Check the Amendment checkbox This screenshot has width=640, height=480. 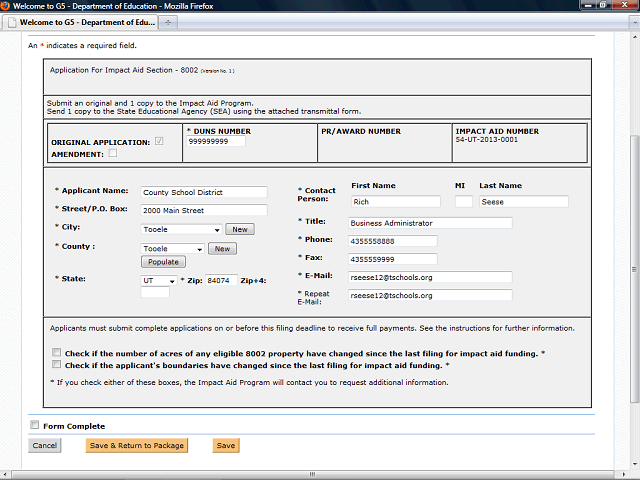(x=112, y=153)
